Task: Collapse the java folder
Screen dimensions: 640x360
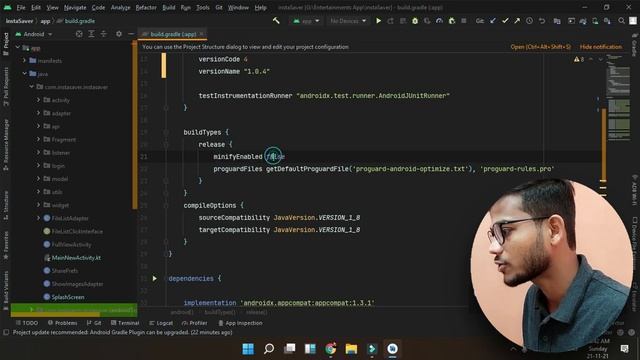Action: [24, 73]
